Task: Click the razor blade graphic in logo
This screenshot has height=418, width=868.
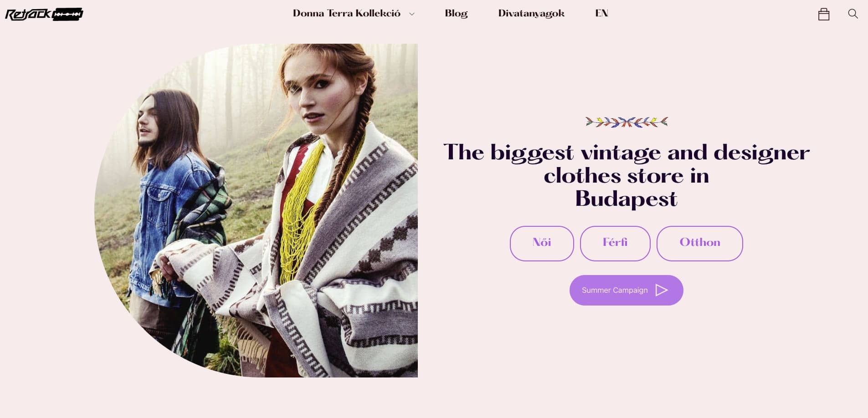Action: (68, 15)
